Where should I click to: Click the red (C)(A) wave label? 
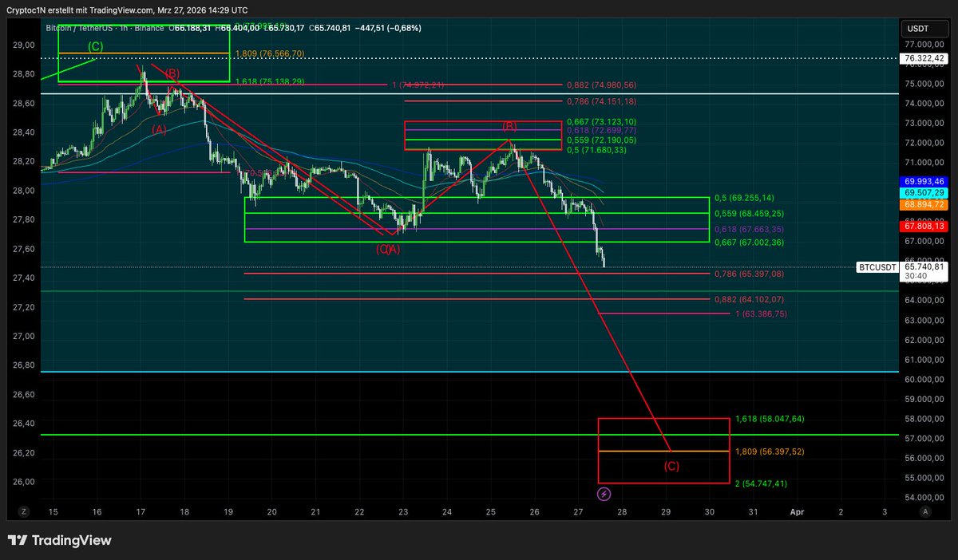pyautogui.click(x=388, y=249)
